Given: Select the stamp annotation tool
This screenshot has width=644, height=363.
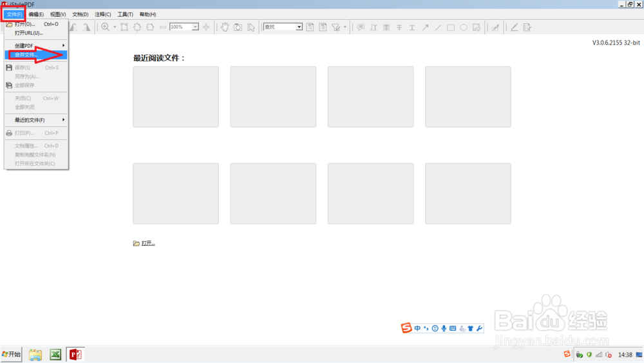Looking at the screenshot, I should click(477, 27).
